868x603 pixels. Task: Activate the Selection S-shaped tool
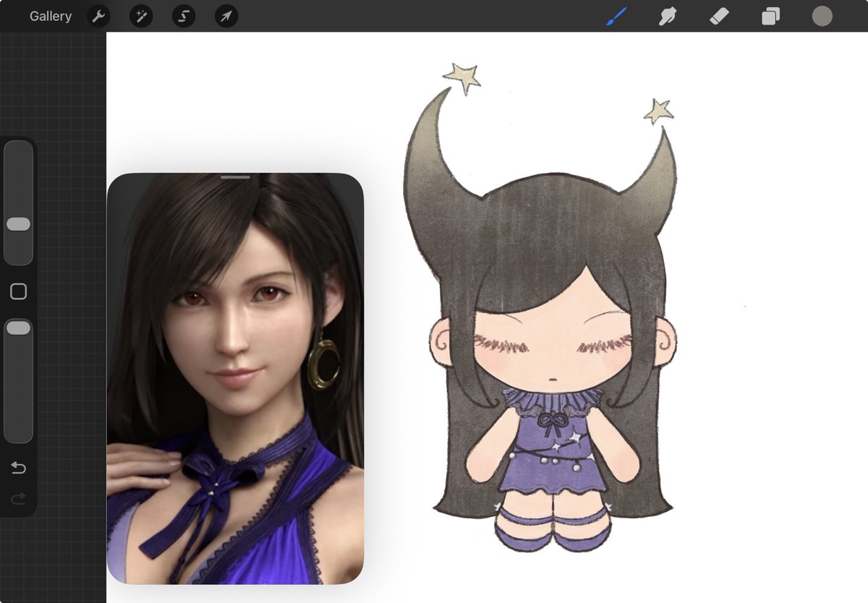pyautogui.click(x=184, y=16)
